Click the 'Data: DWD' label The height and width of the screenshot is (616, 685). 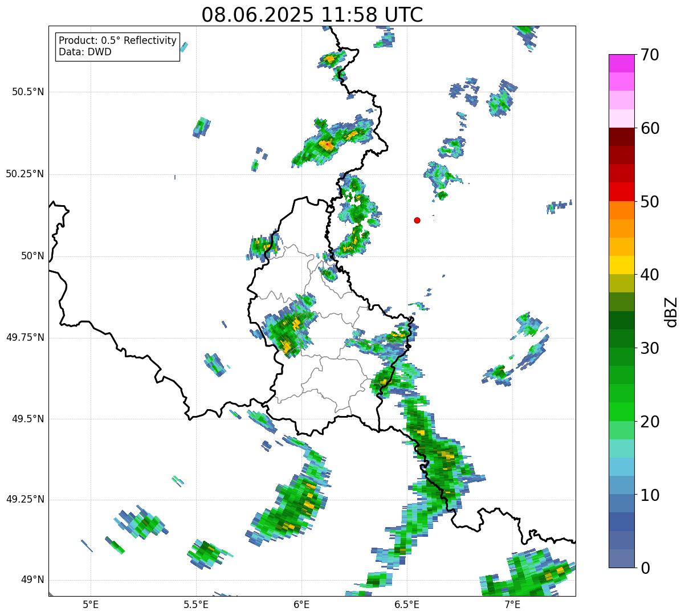pos(85,52)
